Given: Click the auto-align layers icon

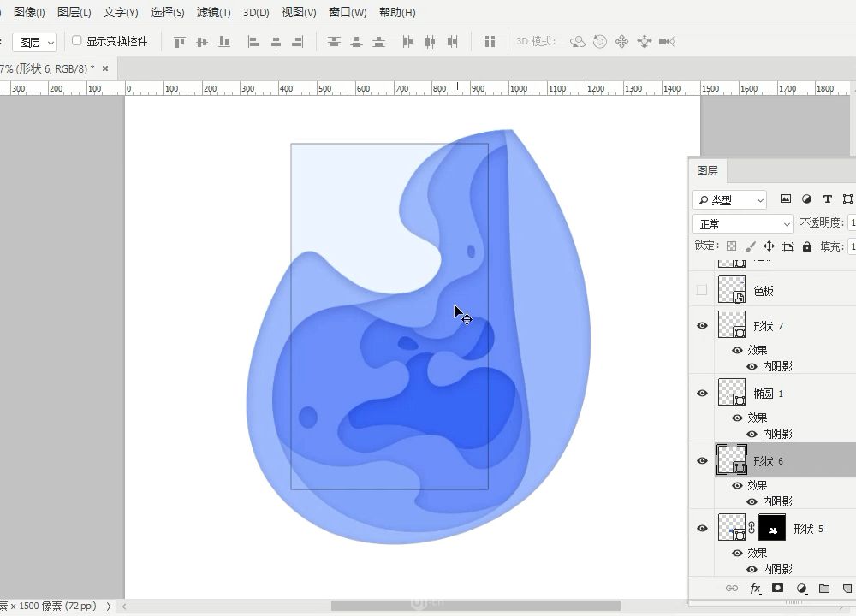Looking at the screenshot, I should 490,42.
